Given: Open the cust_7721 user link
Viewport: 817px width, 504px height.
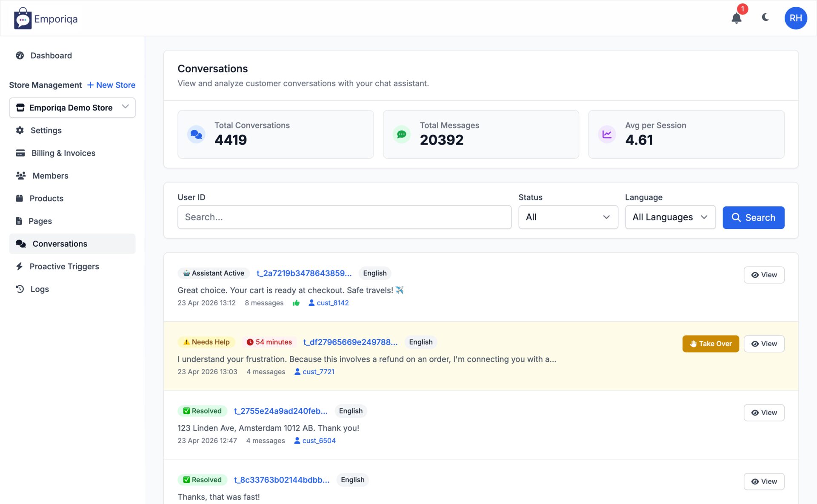Looking at the screenshot, I should point(318,371).
